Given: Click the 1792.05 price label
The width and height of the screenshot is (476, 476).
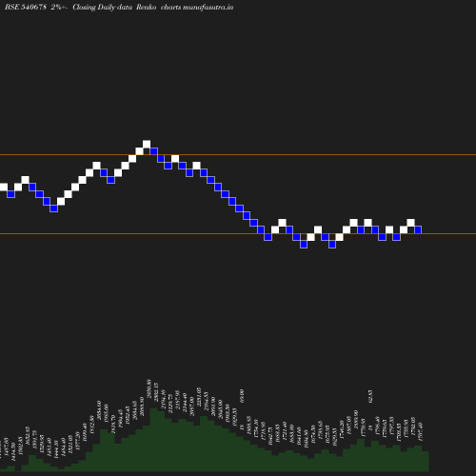Looking at the screenshot, I should point(413,426).
